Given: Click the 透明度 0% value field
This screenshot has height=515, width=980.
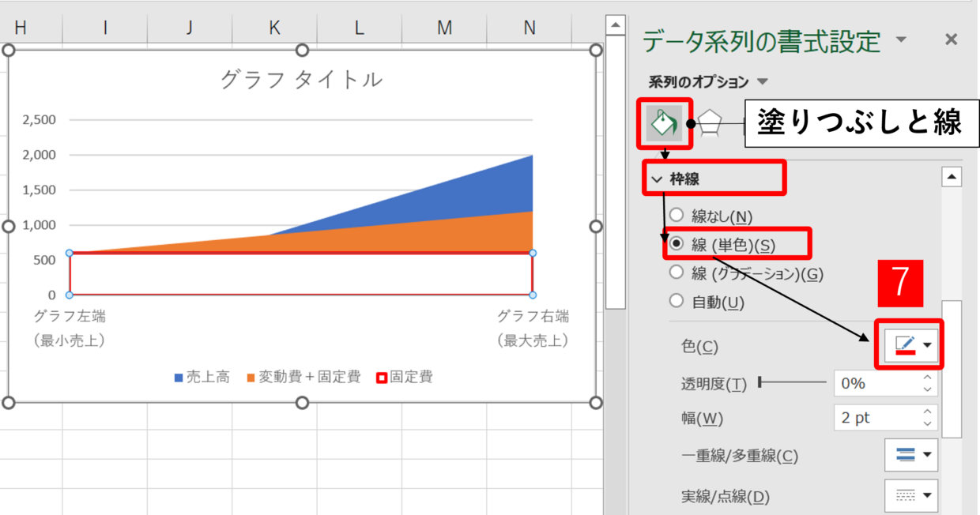Looking at the screenshot, I should click(x=876, y=383).
